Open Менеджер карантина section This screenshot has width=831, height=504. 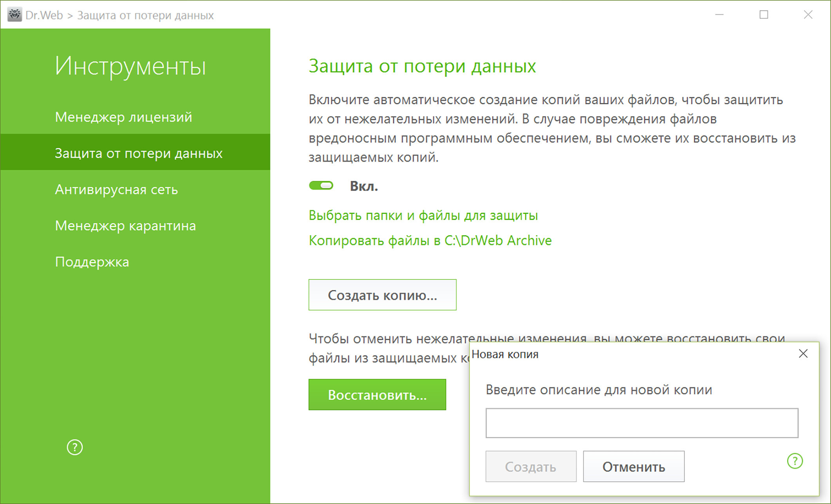(x=125, y=226)
